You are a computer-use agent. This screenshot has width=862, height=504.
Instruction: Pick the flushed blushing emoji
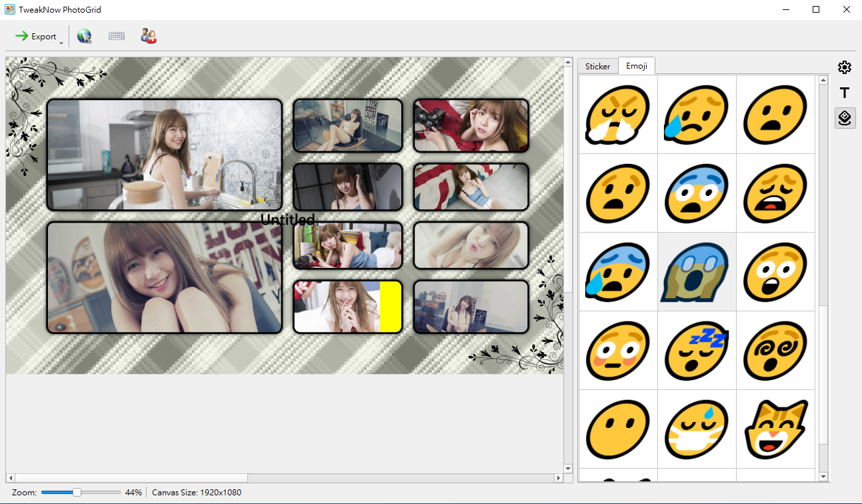pyautogui.click(x=618, y=350)
